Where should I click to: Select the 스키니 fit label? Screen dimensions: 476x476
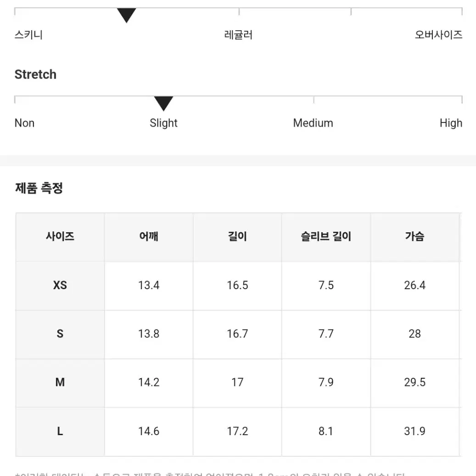click(28, 34)
